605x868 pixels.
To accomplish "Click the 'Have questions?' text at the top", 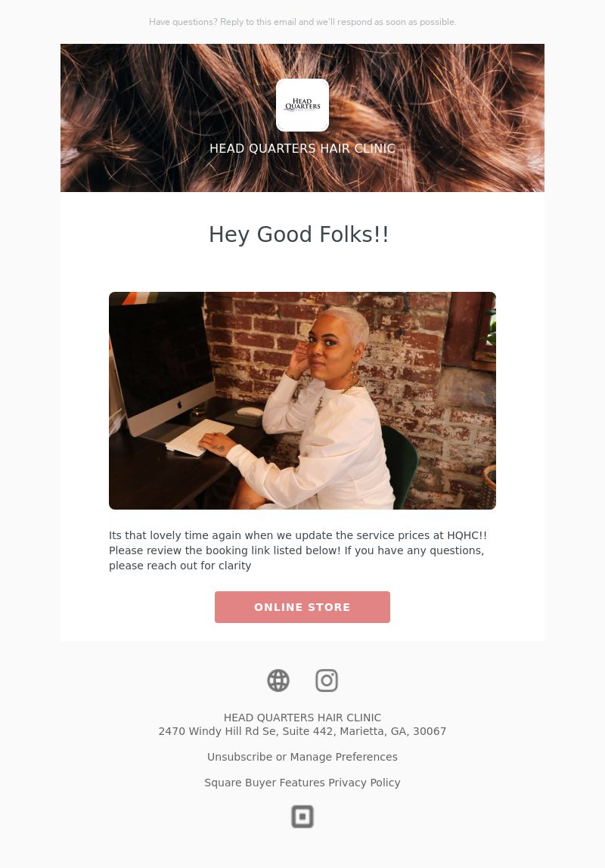I will tap(183, 22).
